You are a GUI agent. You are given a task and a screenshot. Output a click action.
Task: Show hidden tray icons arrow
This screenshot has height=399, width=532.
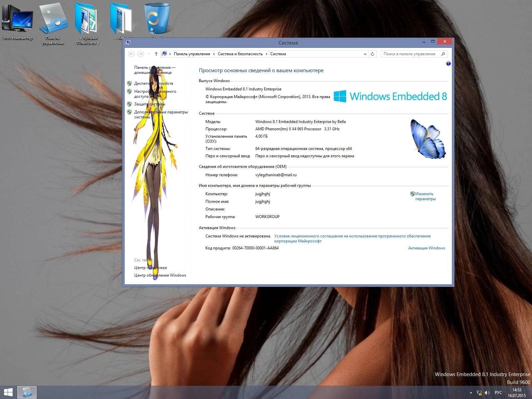tap(471, 393)
